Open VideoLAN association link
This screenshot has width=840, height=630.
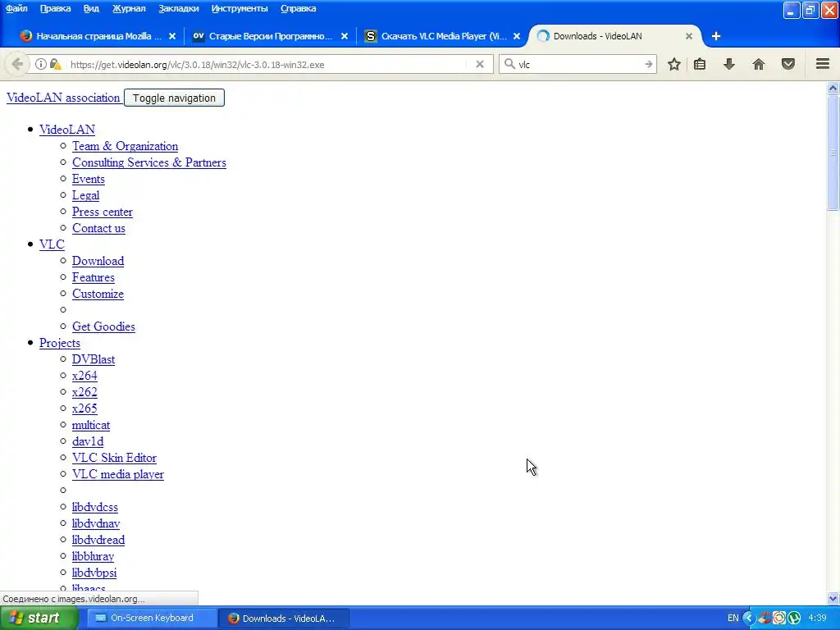[63, 98]
